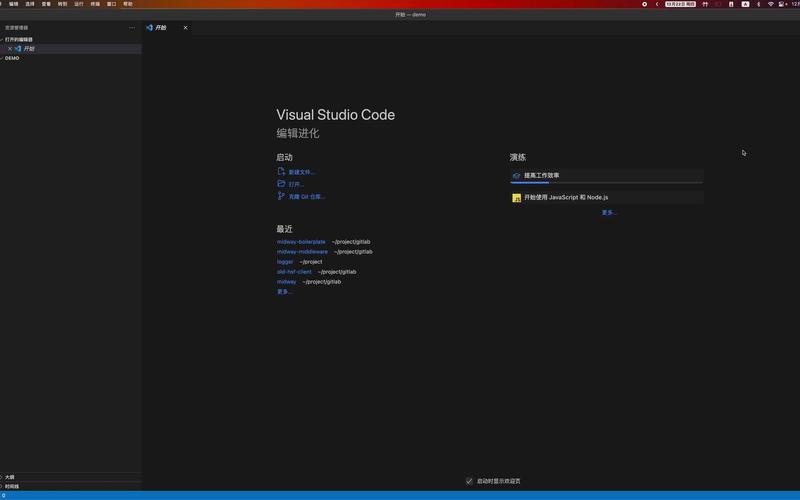Click the ~/project path beside logger
Screen dimensions: 800x500
[311, 262]
